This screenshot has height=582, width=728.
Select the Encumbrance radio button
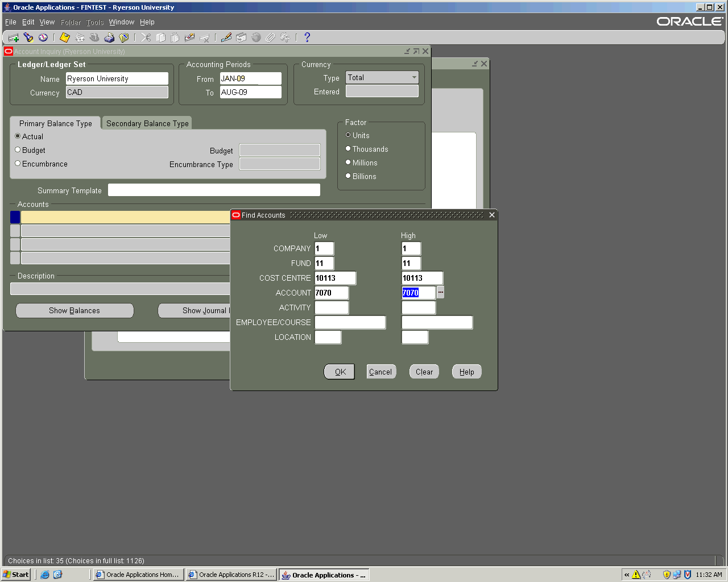[x=18, y=164]
